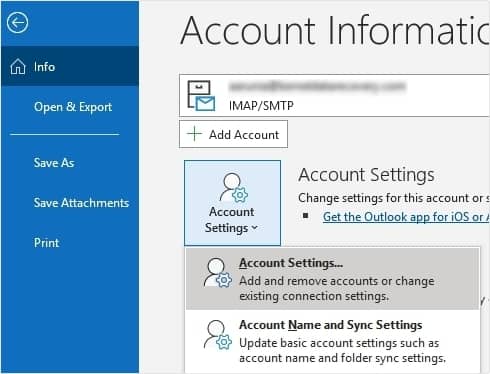Click the home icon beside Info
The height and width of the screenshot is (374, 490).
pyautogui.click(x=18, y=66)
